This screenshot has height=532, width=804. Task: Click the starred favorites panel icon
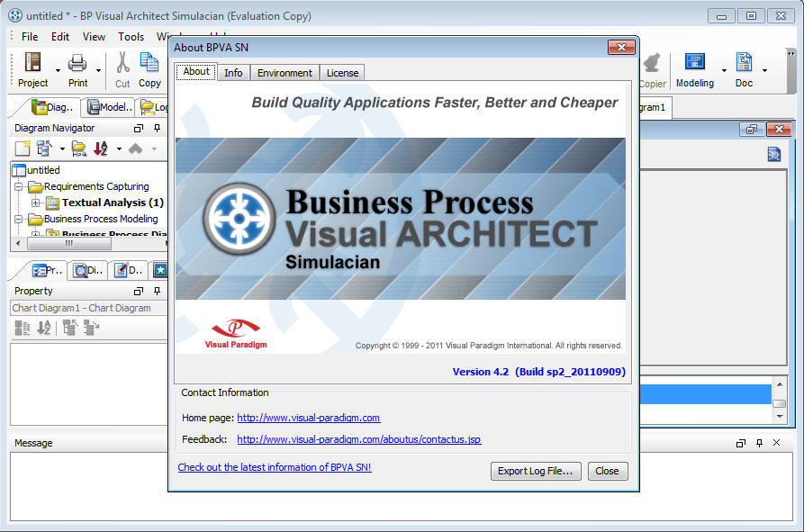click(158, 269)
